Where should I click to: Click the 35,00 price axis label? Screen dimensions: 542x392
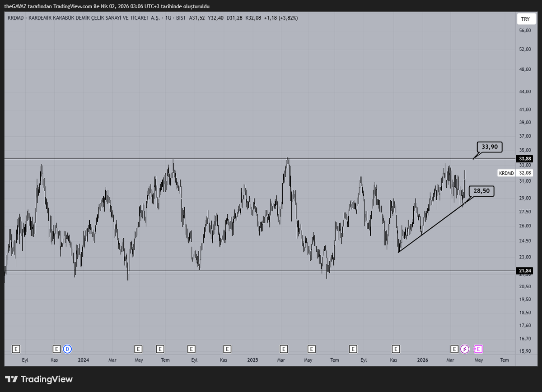pyautogui.click(x=525, y=150)
